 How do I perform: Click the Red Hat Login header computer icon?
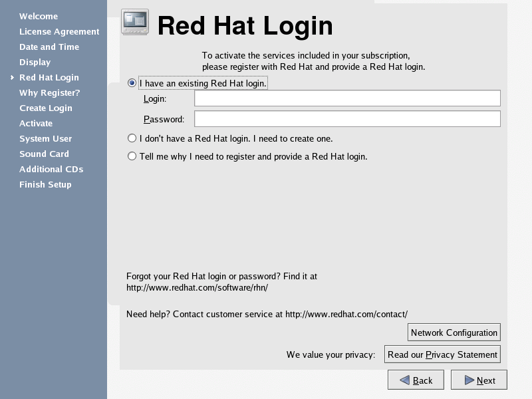(x=135, y=23)
